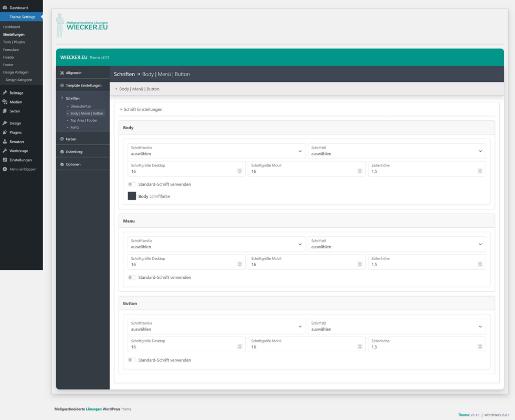Open Button Schriftfamilie dropdown
The width and height of the screenshot is (515, 420).
tap(216, 327)
